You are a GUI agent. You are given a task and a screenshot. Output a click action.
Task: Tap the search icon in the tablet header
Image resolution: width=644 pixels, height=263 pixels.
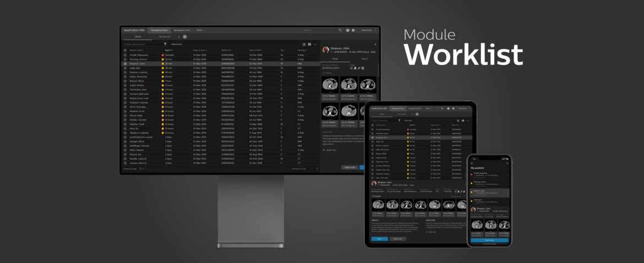point(442,108)
